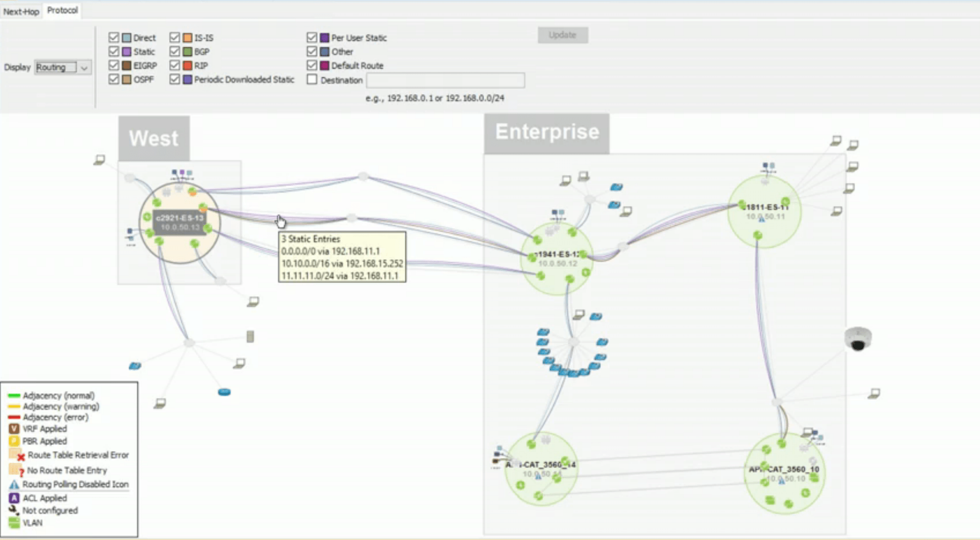Click the Not configured legend icon
Viewport: 980px width, 540px height.
pyautogui.click(x=14, y=510)
